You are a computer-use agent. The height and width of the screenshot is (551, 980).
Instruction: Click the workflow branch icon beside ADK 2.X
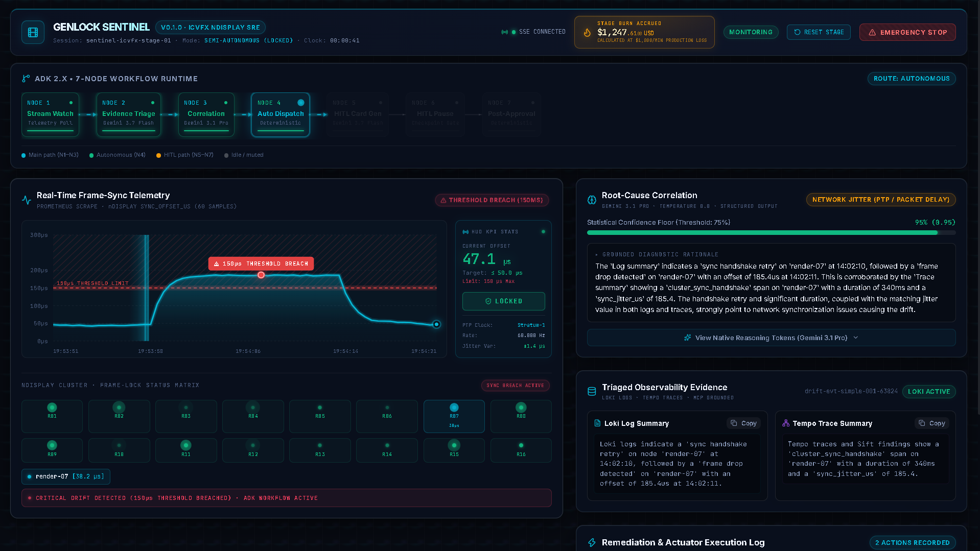click(x=26, y=79)
